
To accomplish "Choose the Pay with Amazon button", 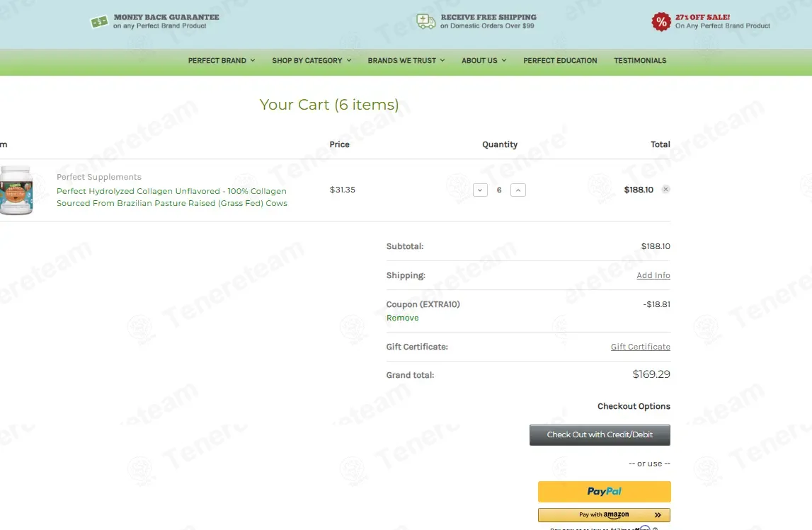I will click(604, 515).
